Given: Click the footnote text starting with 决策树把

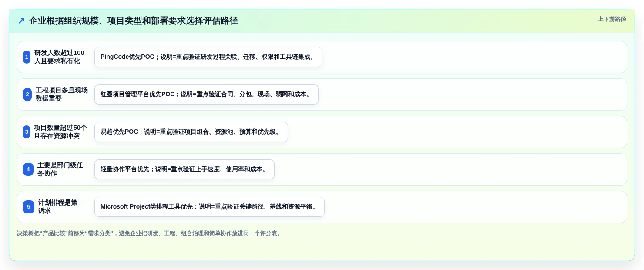Looking at the screenshot, I should pyautogui.click(x=150, y=233).
